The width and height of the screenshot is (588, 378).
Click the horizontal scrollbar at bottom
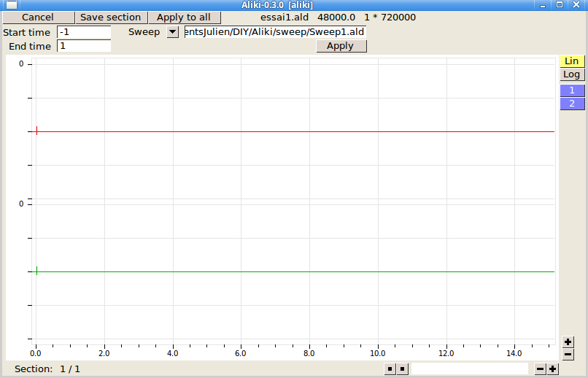coord(470,369)
